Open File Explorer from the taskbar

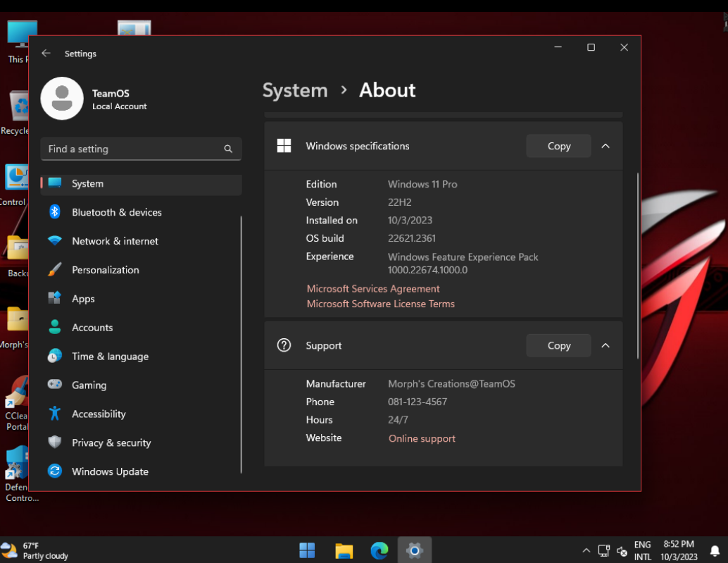click(344, 551)
